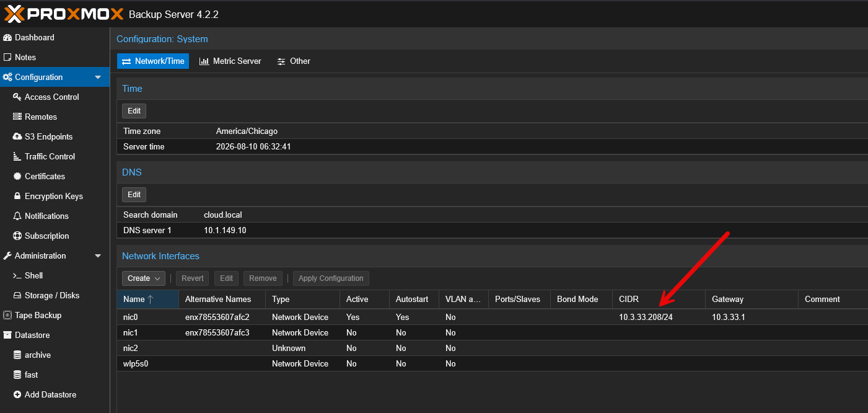Open the Create dropdown for network interfaces
This screenshot has width=868, height=413.
(x=144, y=278)
